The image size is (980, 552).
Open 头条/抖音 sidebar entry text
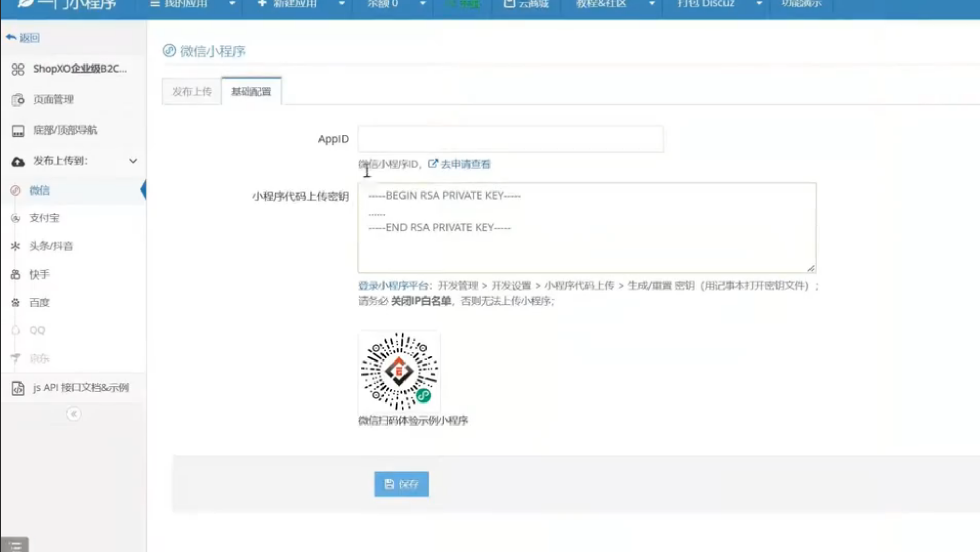[51, 246]
